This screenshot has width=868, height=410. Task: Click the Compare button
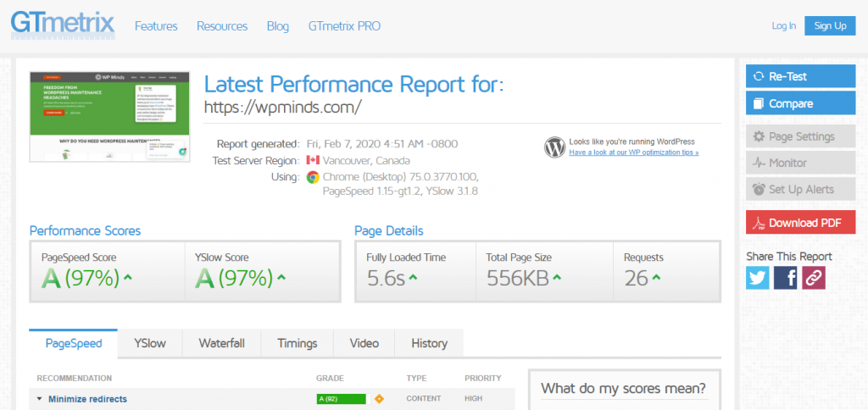[800, 103]
